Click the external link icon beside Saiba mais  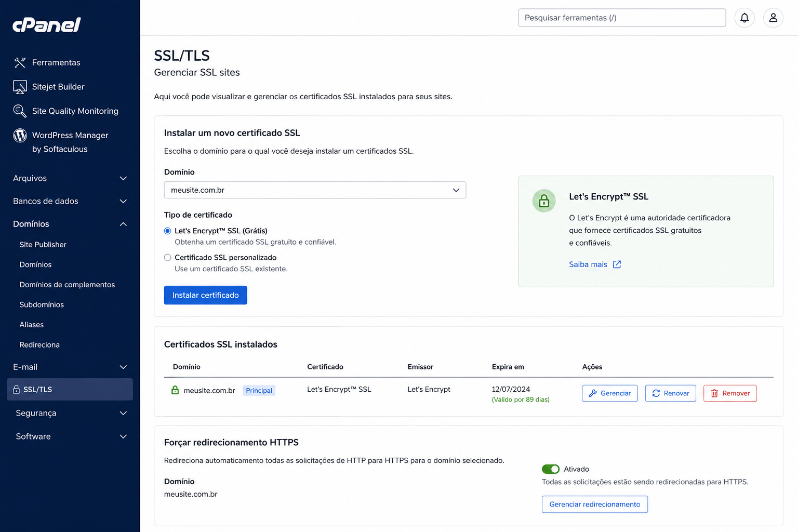617,264
